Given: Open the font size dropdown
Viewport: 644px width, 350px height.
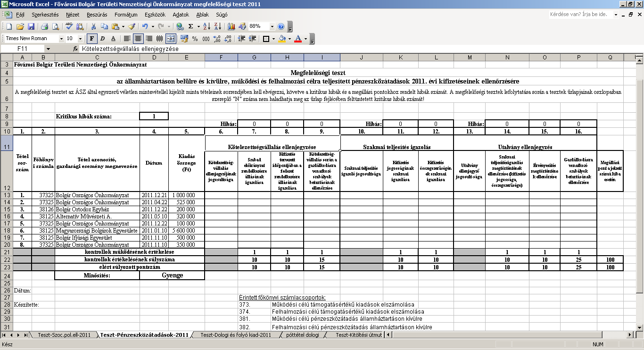Looking at the screenshot, I should click(81, 39).
